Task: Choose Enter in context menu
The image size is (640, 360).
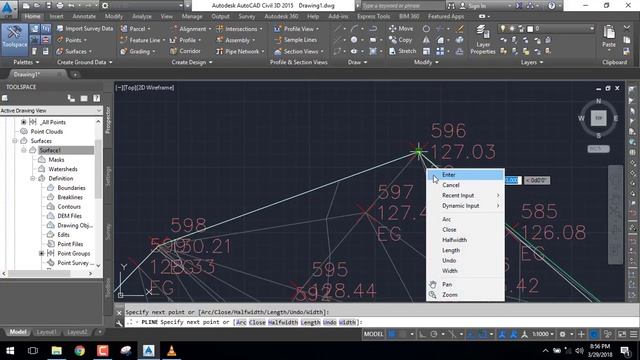Action: click(465, 175)
